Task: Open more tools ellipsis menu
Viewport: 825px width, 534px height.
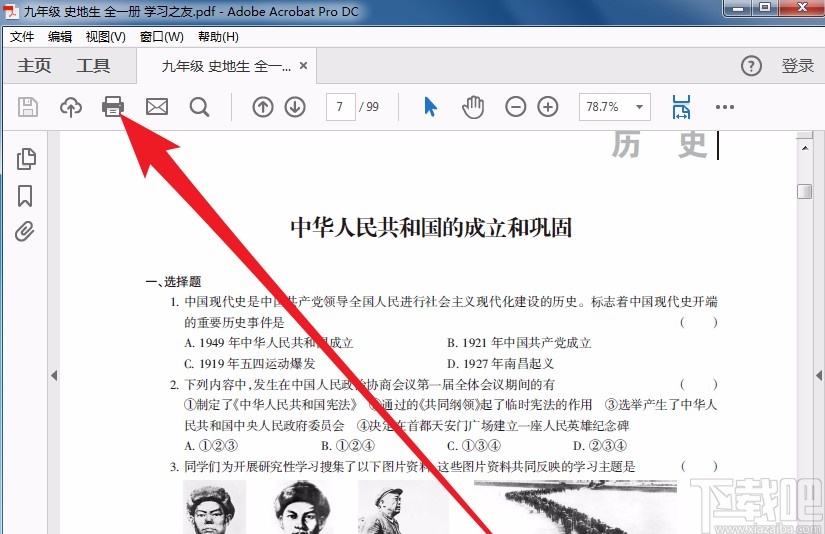Action: tap(725, 107)
